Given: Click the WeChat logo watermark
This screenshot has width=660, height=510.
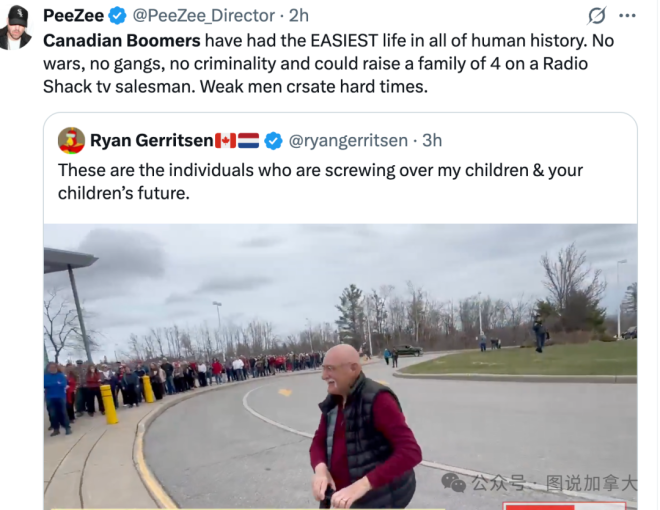Looking at the screenshot, I should pos(454,483).
